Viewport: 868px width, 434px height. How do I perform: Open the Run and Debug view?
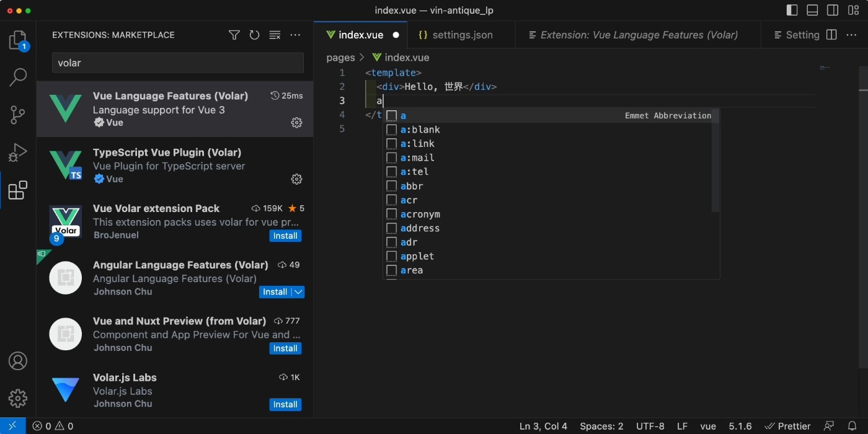point(18,152)
